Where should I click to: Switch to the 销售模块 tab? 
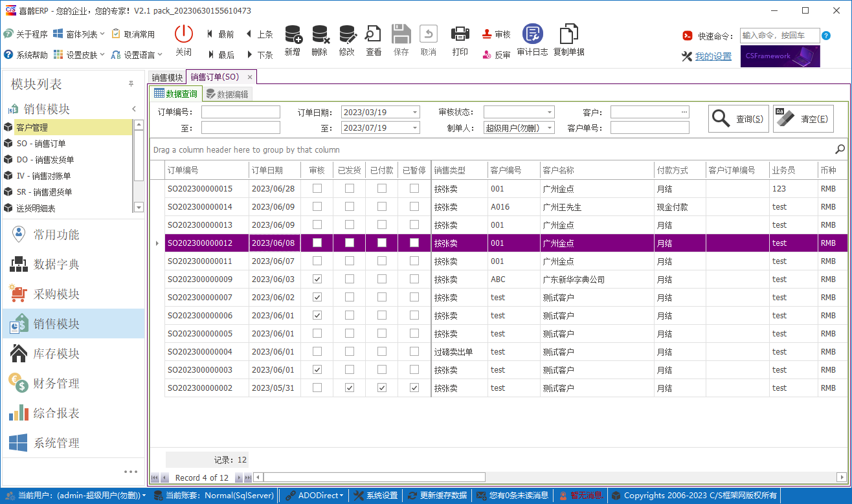[x=167, y=76]
